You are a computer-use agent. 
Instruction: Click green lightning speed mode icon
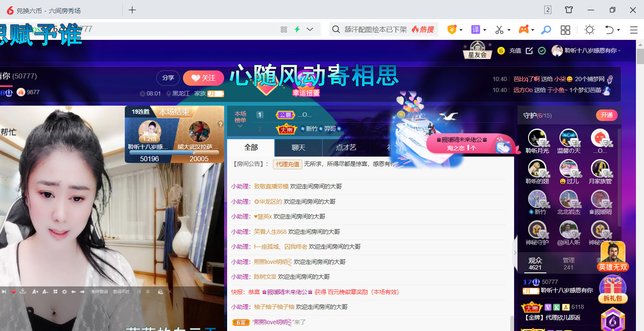coord(297,29)
